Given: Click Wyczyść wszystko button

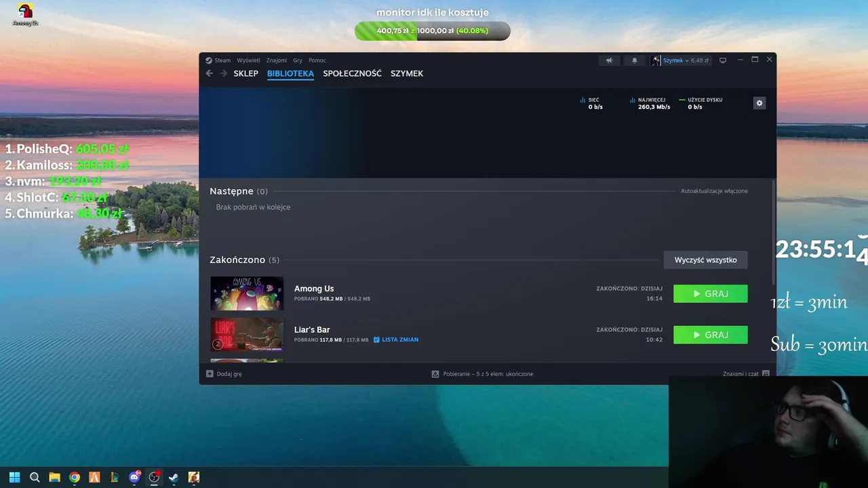Looking at the screenshot, I should point(705,260).
